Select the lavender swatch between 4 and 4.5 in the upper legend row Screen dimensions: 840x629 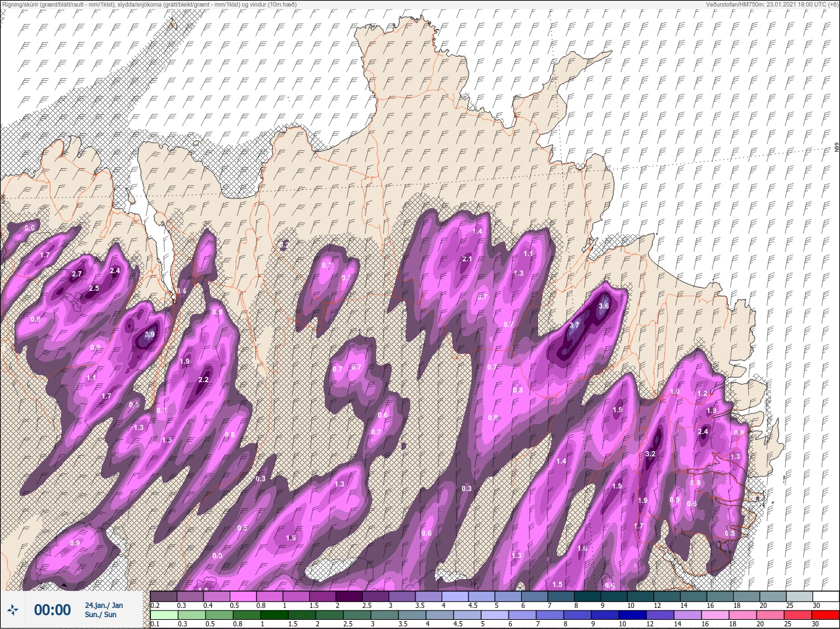point(455,596)
